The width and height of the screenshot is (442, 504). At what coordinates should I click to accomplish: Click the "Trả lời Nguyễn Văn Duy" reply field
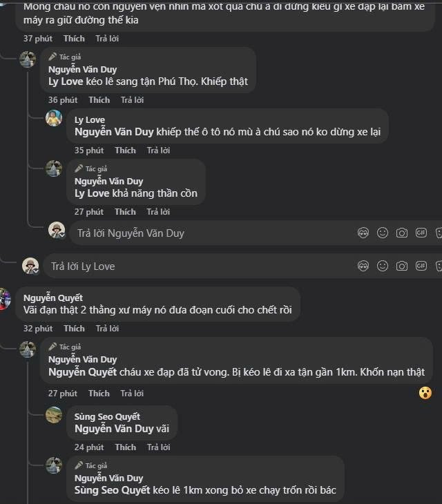(207, 233)
